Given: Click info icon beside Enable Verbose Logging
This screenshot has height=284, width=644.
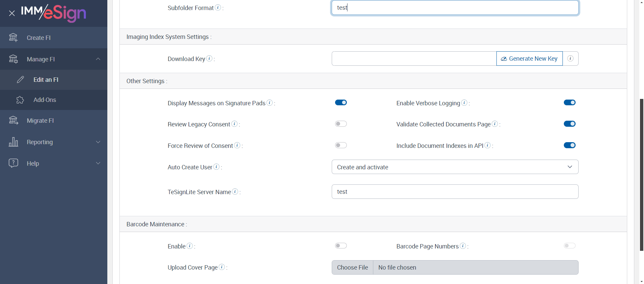Looking at the screenshot, I should 464,103.
